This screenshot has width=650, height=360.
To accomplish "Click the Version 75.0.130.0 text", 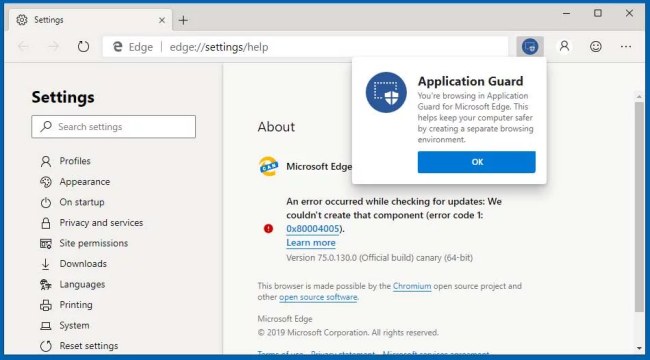I will 379,258.
